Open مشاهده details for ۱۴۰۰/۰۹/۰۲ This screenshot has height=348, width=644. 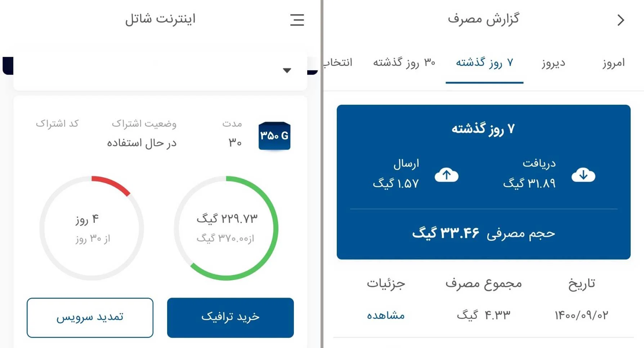[386, 315]
